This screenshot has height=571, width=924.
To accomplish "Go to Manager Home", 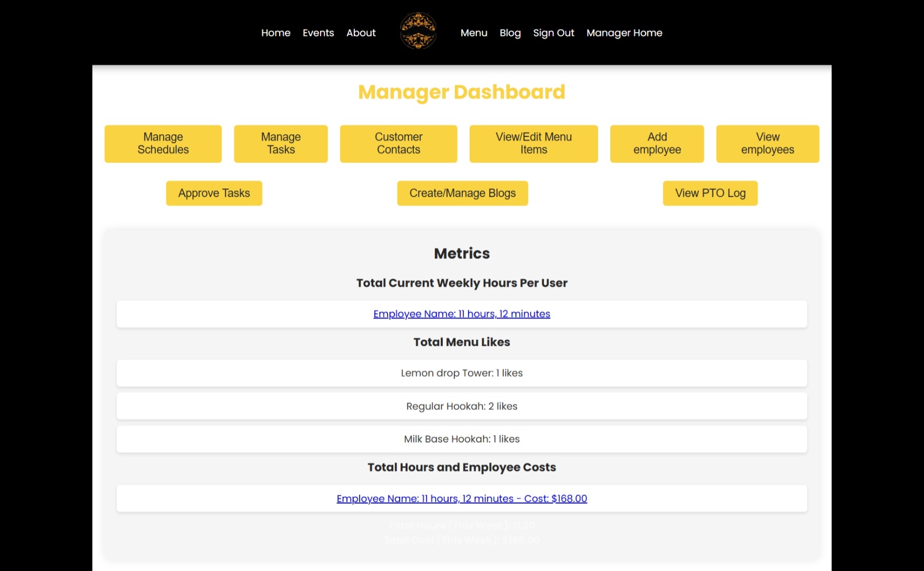I will click(x=624, y=33).
